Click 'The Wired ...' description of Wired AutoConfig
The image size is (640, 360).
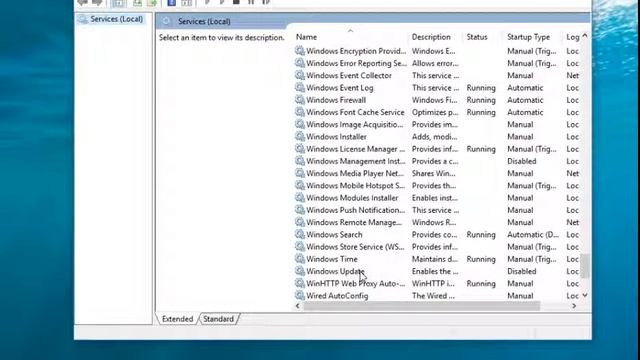point(433,296)
